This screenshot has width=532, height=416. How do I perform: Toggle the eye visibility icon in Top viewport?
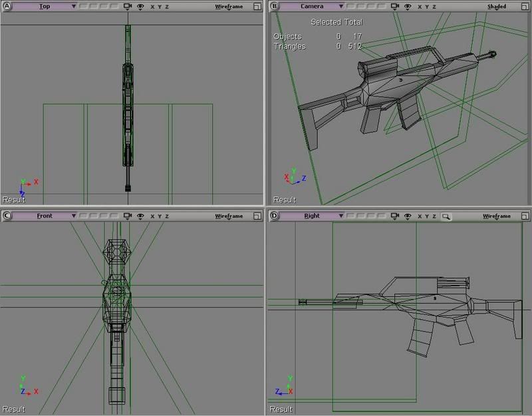pyautogui.click(x=140, y=7)
